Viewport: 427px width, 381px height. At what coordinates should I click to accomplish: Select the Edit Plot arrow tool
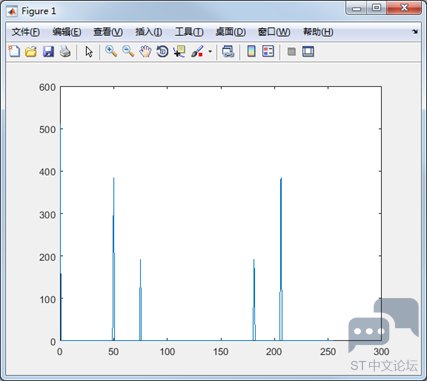point(89,52)
